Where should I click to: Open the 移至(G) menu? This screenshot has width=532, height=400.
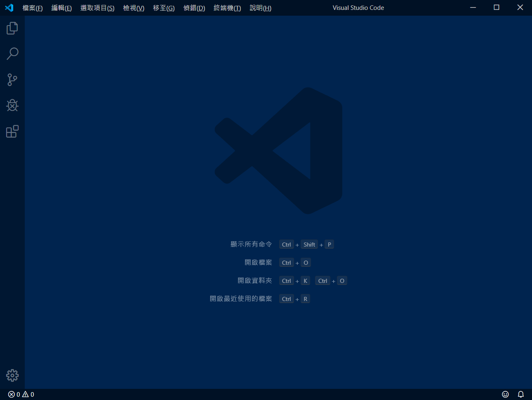[x=164, y=8]
